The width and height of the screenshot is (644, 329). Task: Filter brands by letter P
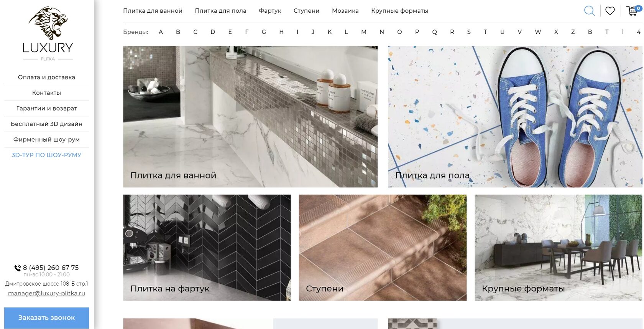click(417, 32)
